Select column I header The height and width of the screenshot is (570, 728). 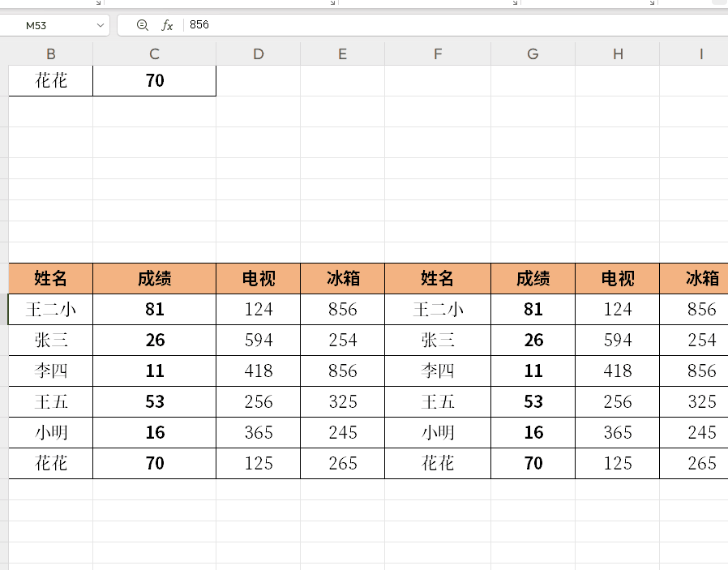click(x=694, y=54)
